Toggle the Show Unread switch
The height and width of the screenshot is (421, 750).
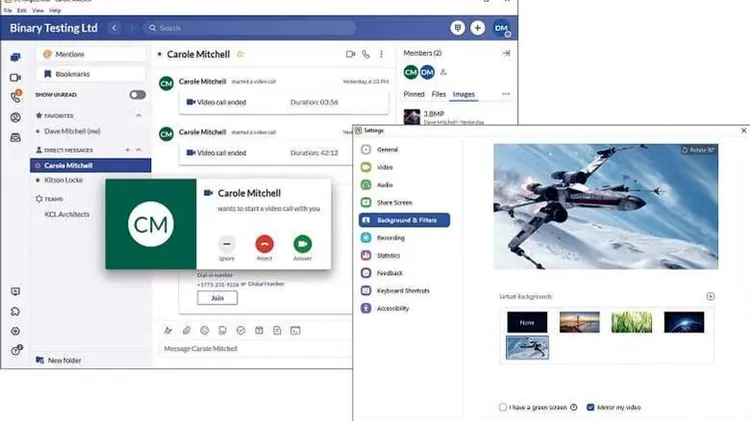point(137,95)
